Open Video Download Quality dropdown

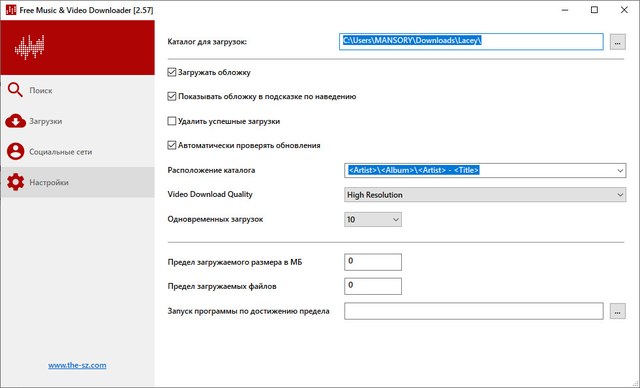(x=485, y=195)
